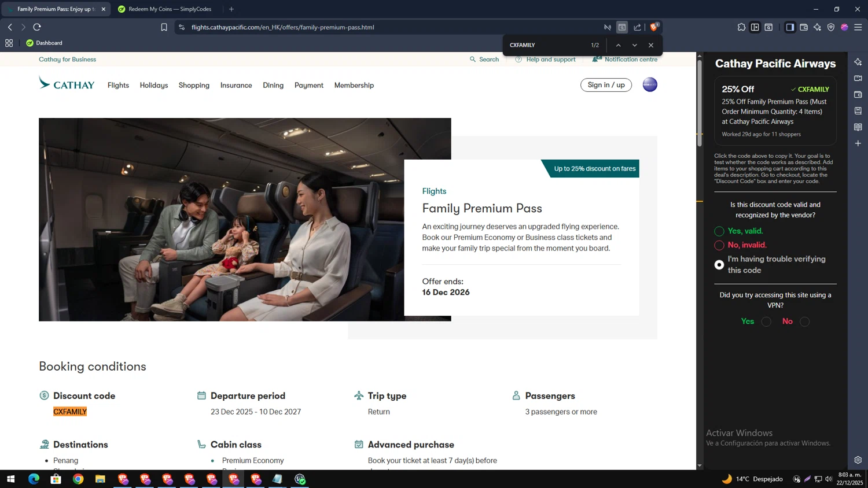The width and height of the screenshot is (868, 488).
Task: Open Microsoft Edge from the taskbar
Action: 34,479
